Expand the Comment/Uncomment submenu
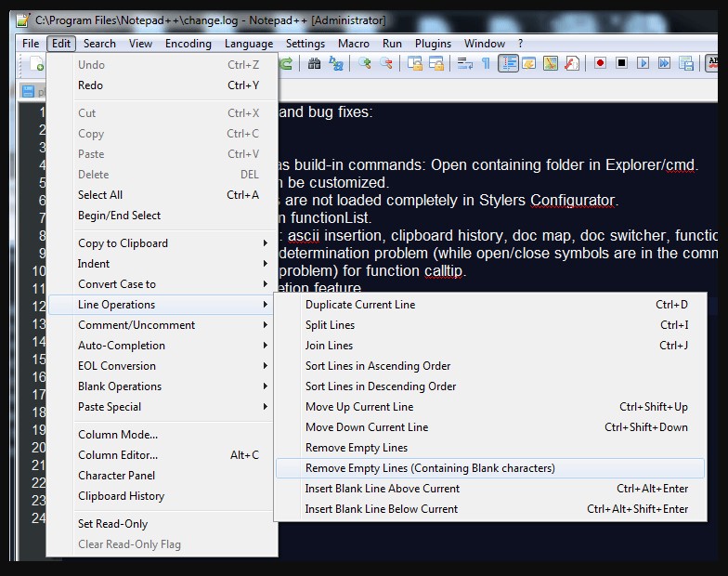The image size is (728, 576). [160, 325]
